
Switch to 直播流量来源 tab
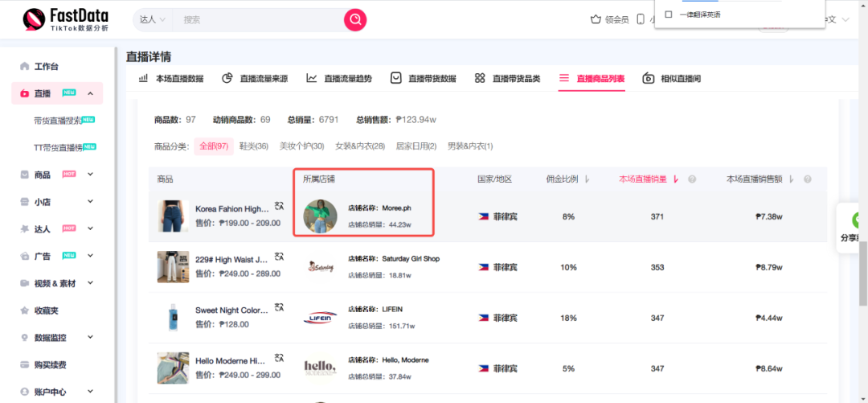pos(256,78)
